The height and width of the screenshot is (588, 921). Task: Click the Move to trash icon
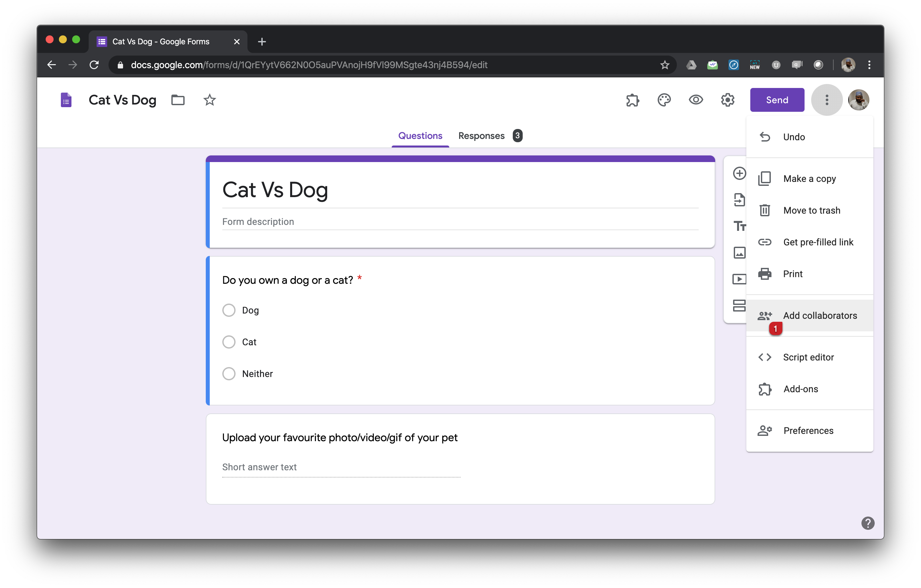[764, 210]
